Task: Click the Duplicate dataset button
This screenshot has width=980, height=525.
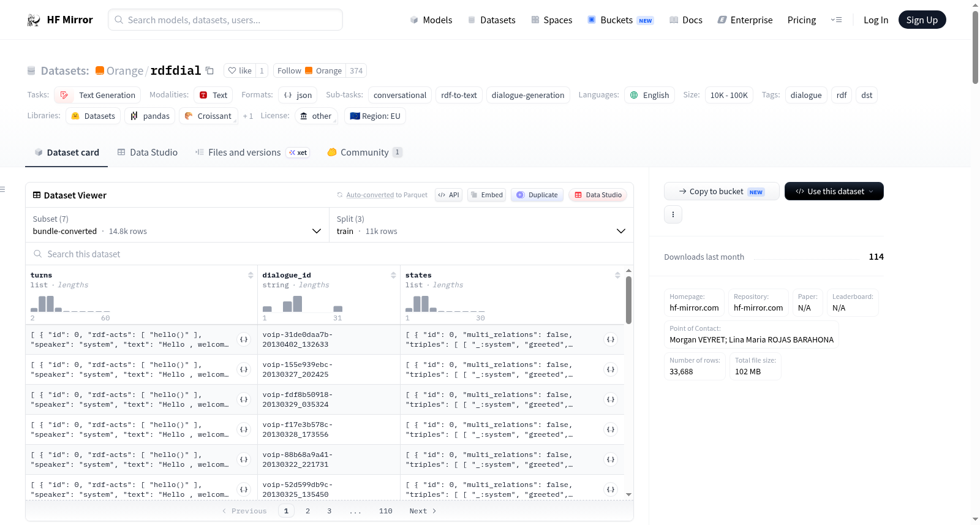Action: click(x=537, y=195)
